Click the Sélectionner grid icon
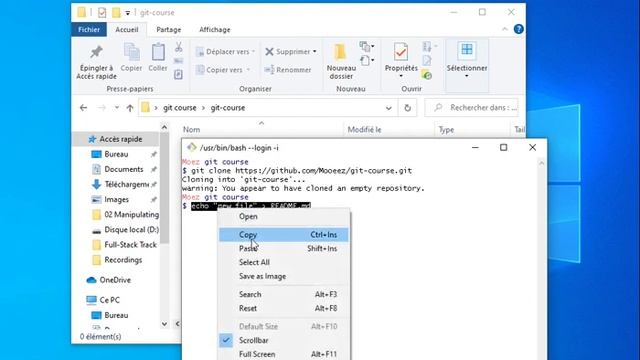The image size is (640, 360). pos(467,50)
